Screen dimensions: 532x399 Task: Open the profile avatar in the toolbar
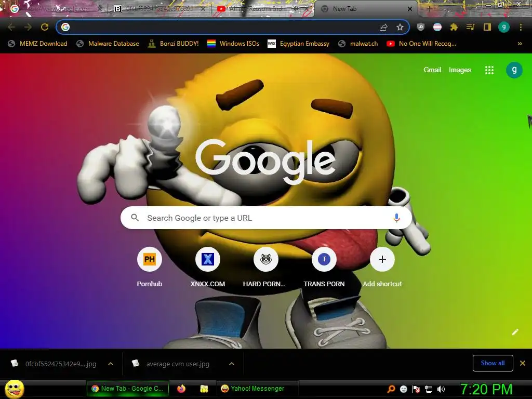click(504, 27)
